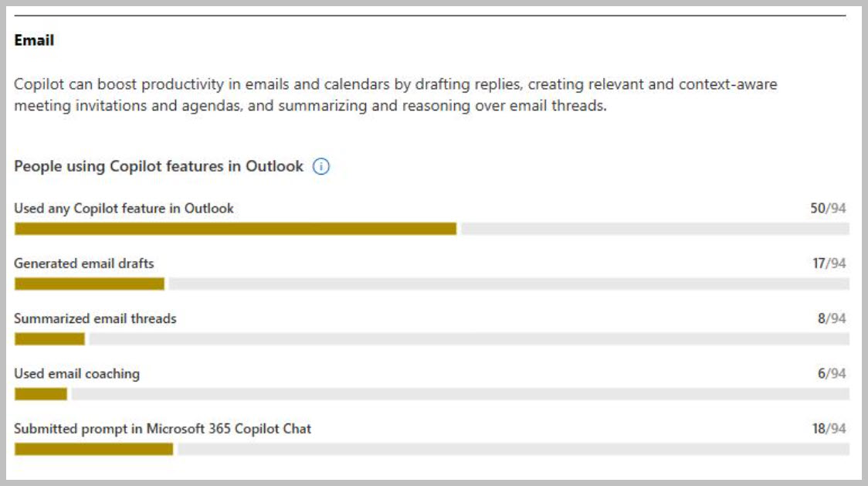Click the Submitted prompt in Copilot Chat label
The width and height of the screenshot is (868, 486).
(162, 429)
